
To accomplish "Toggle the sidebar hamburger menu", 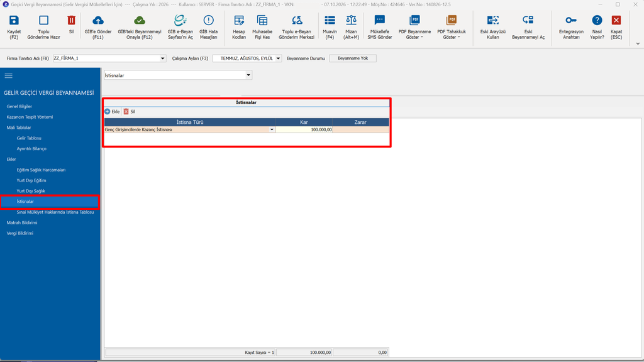I will 9,76.
